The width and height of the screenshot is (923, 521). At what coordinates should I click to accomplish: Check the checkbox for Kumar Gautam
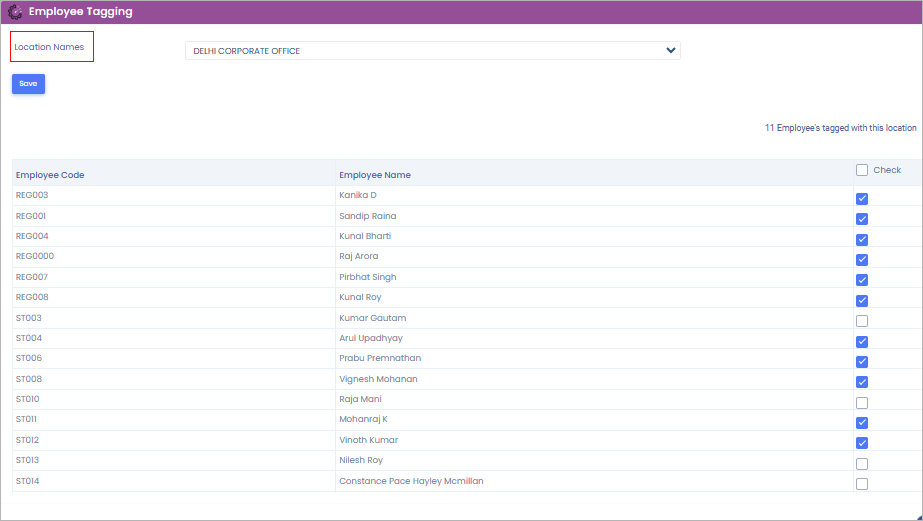[x=862, y=321]
